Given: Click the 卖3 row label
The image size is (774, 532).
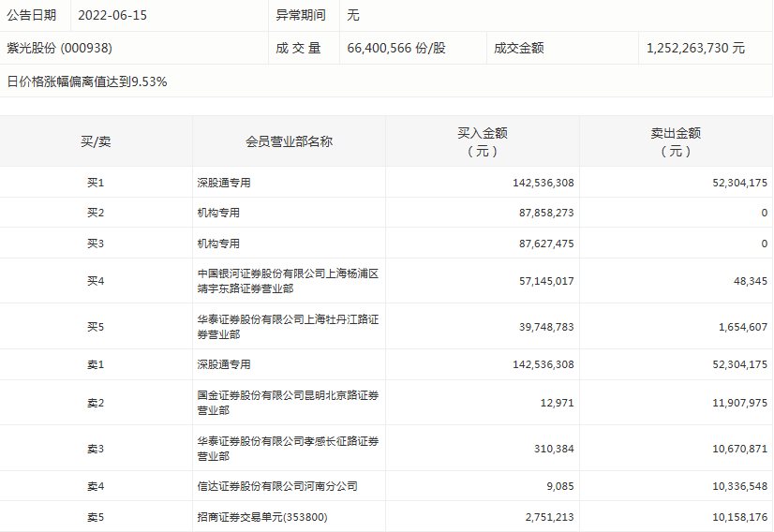Looking at the screenshot, I should click(96, 449).
